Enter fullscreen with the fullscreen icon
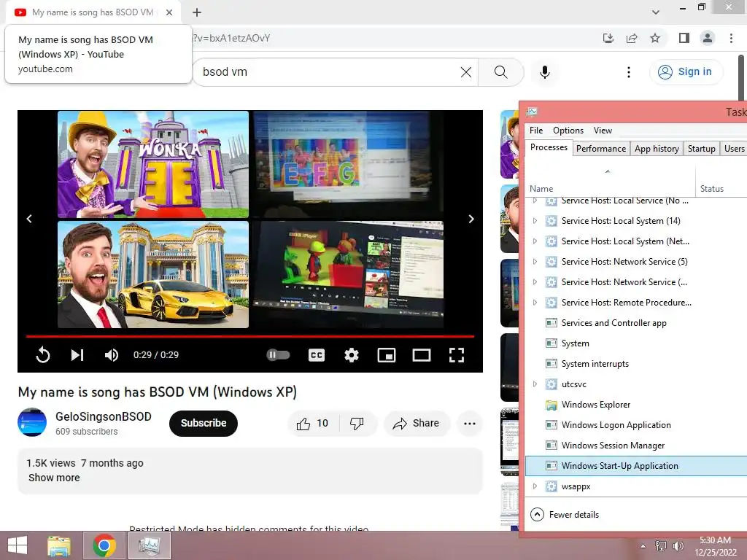The height and width of the screenshot is (560, 747). coord(457,355)
